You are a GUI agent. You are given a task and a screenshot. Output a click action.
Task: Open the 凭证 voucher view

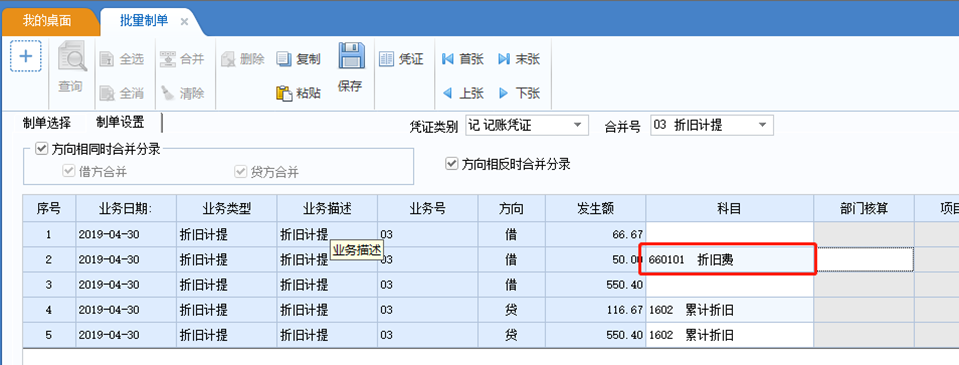(x=401, y=59)
